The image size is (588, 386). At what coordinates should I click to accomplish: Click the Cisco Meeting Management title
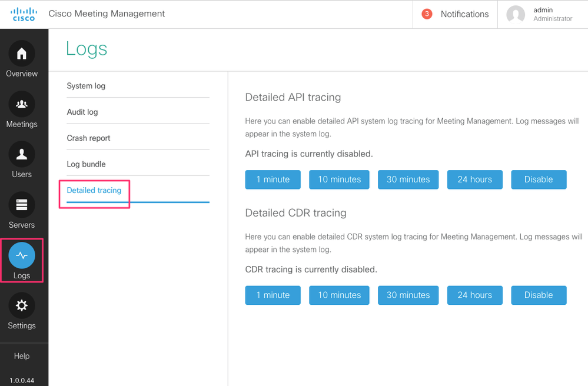pyautogui.click(x=107, y=14)
